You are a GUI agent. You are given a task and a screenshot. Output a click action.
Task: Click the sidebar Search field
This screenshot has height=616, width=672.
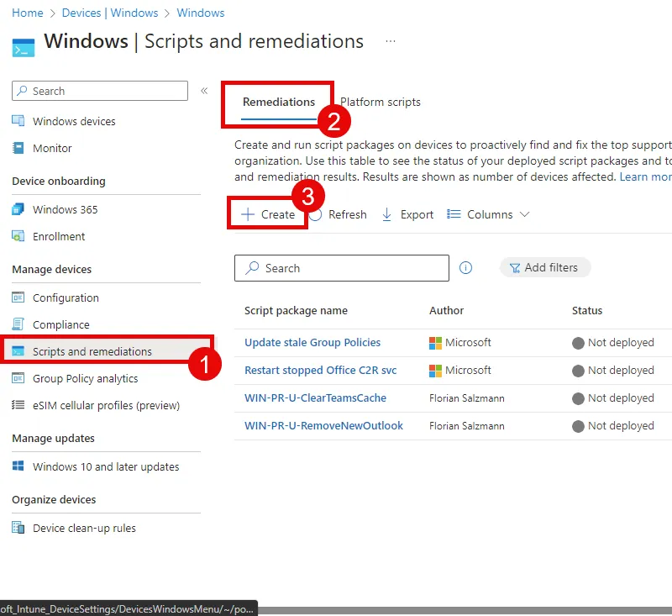[100, 91]
